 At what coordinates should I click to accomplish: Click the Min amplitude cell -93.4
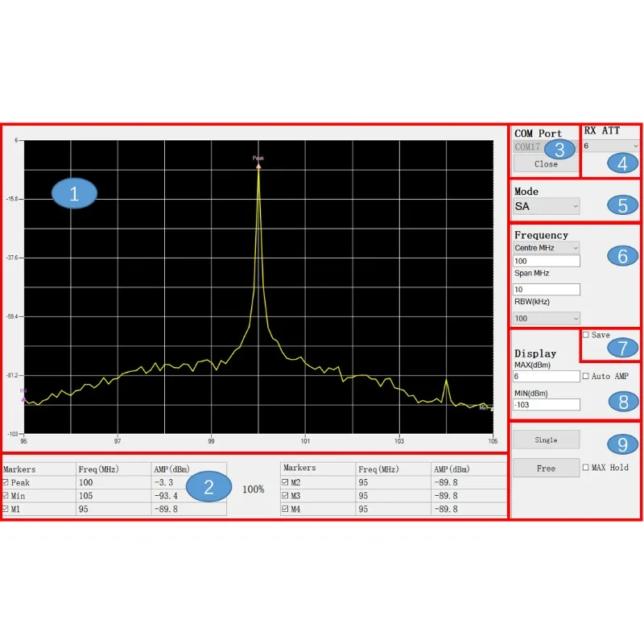(x=188, y=496)
